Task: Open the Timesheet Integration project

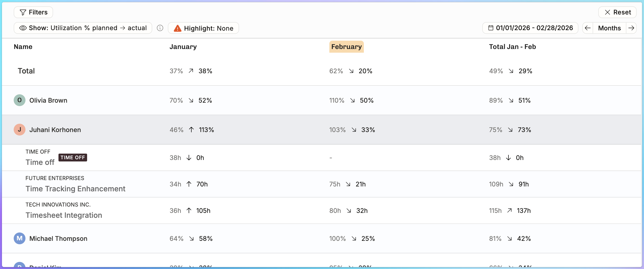Action: coord(64,215)
